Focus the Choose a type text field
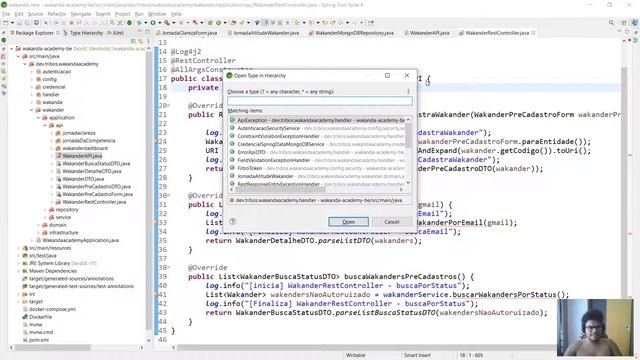This screenshot has height=360, width=640. click(320, 101)
